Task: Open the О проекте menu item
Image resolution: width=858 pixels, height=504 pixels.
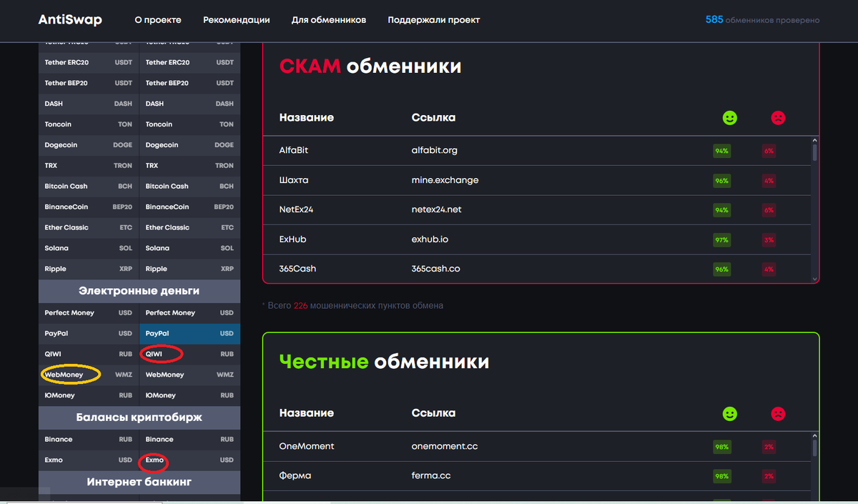Action: (157, 20)
